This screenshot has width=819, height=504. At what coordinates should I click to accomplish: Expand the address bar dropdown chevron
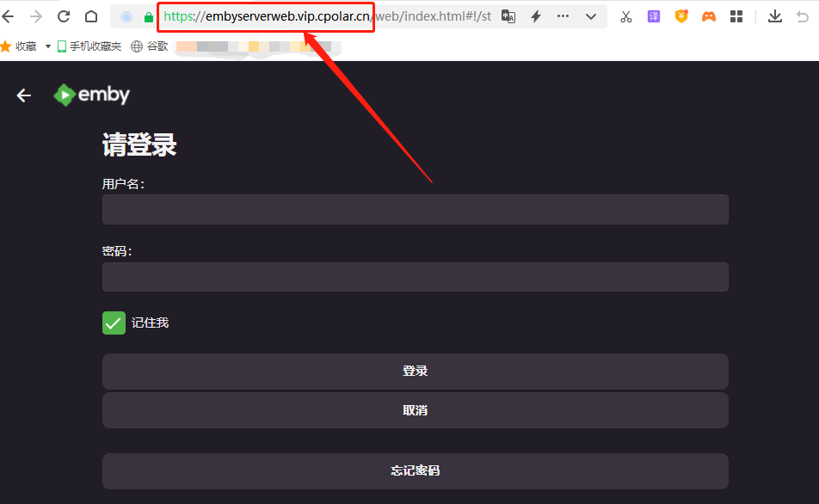point(591,16)
